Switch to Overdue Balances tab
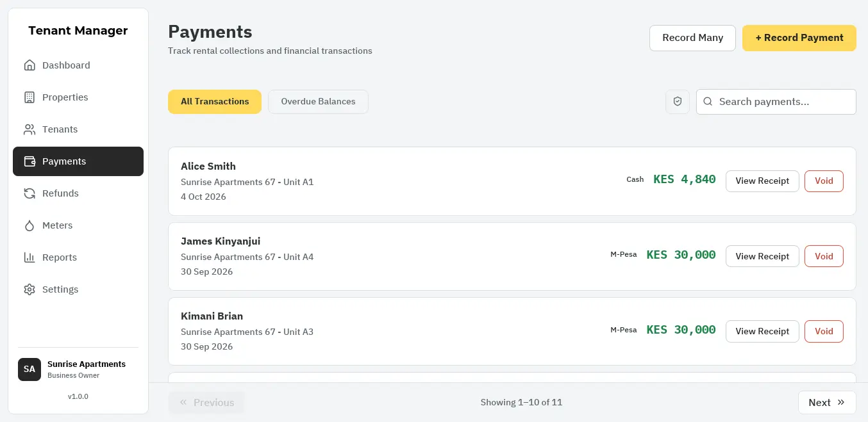Image resolution: width=868 pixels, height=422 pixels. tap(318, 102)
